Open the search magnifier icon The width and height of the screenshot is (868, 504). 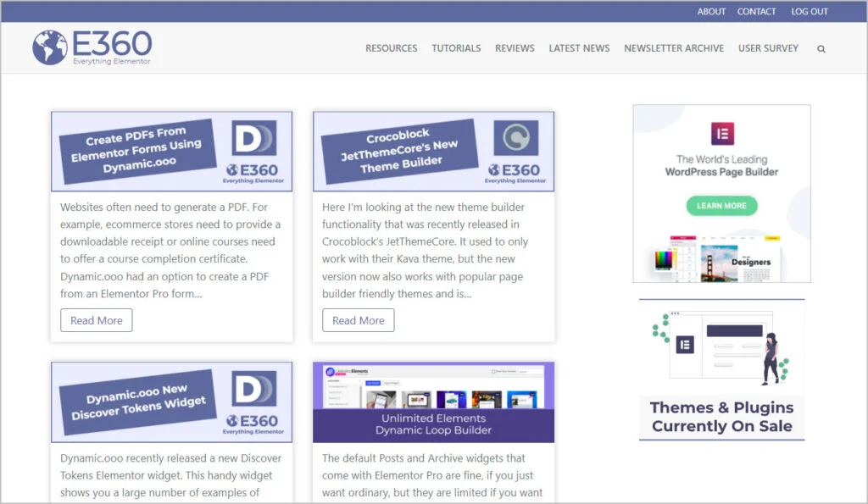821,49
